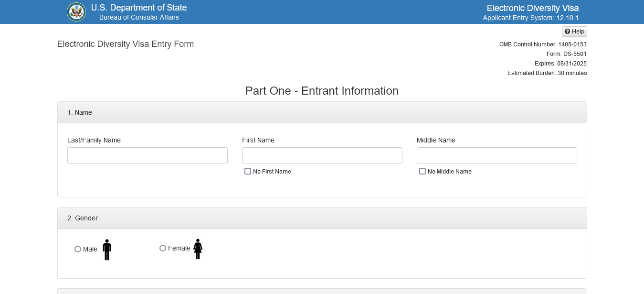Click the "Electronic Diversity Visa" banner title

pos(533,8)
